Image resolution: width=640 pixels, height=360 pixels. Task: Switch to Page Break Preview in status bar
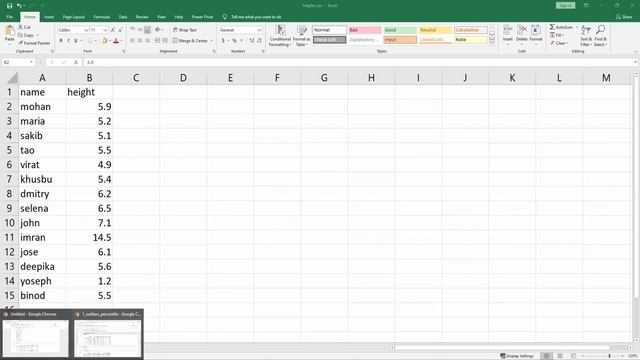573,356
